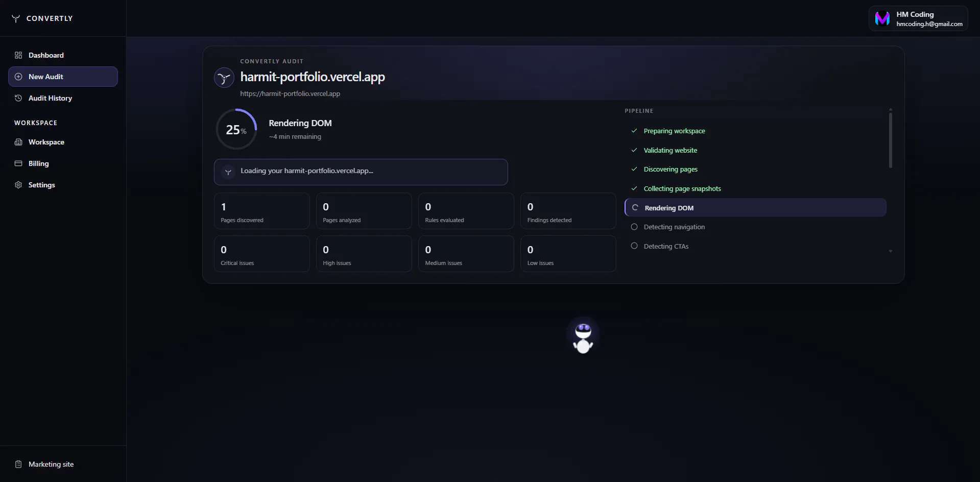
Task: Click the Workspace building icon
Action: (x=18, y=142)
